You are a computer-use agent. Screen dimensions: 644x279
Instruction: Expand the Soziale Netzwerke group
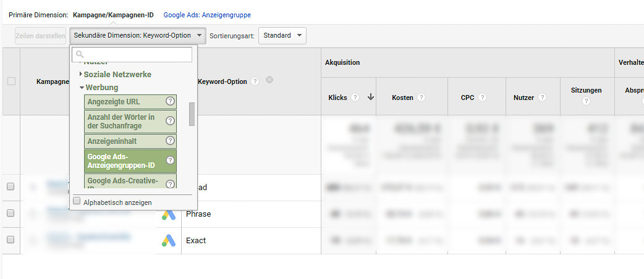(117, 74)
